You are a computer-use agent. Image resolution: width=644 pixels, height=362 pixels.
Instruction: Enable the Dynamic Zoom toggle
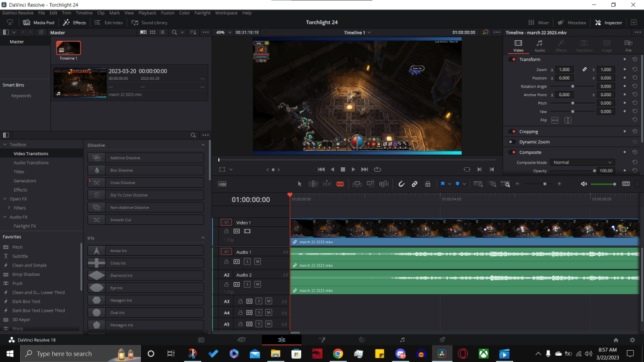coord(513,142)
